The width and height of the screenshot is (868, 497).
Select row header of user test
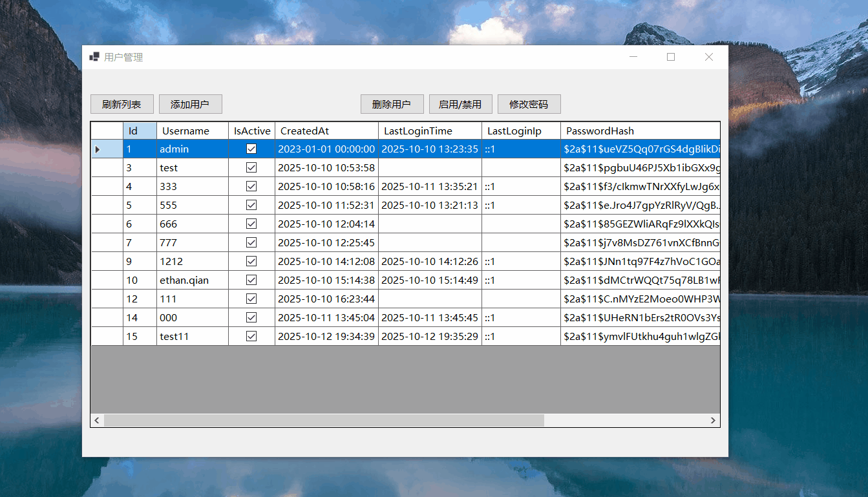tap(107, 167)
